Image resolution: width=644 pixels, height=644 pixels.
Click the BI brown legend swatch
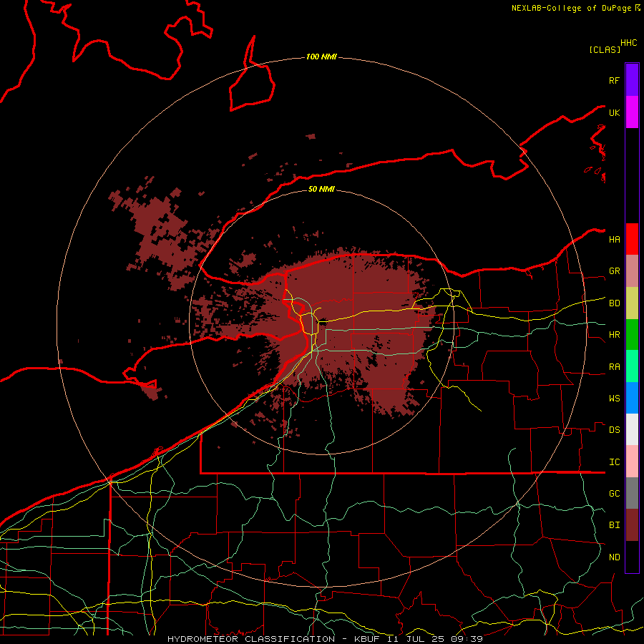pos(632,525)
